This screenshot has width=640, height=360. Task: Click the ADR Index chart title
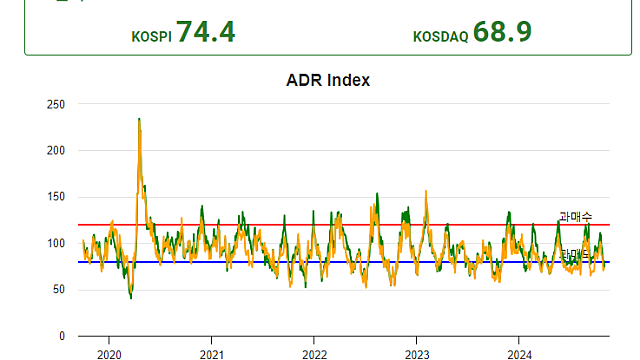point(328,80)
